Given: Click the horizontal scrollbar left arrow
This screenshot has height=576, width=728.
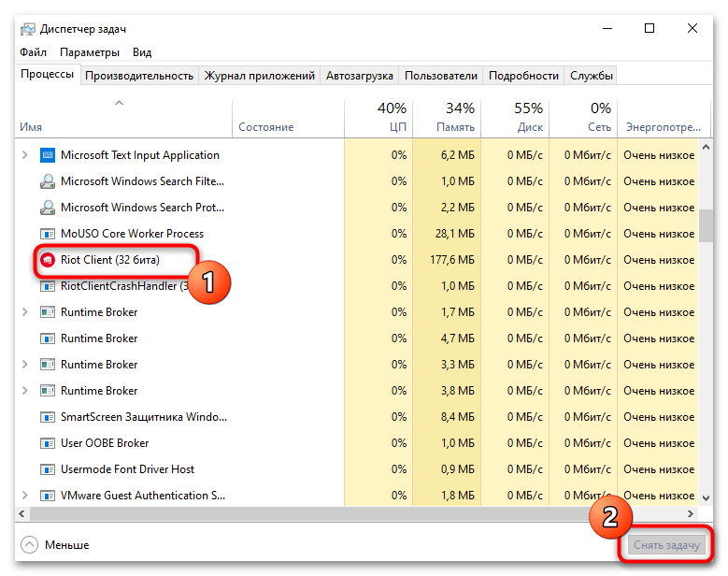Looking at the screenshot, I should (x=21, y=513).
